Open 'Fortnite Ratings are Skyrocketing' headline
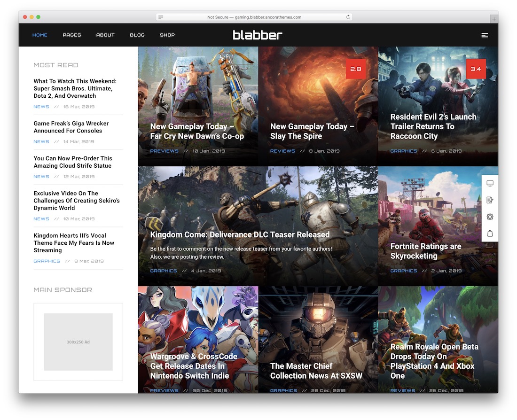The width and height of the screenshot is (517, 420). pyautogui.click(x=426, y=251)
